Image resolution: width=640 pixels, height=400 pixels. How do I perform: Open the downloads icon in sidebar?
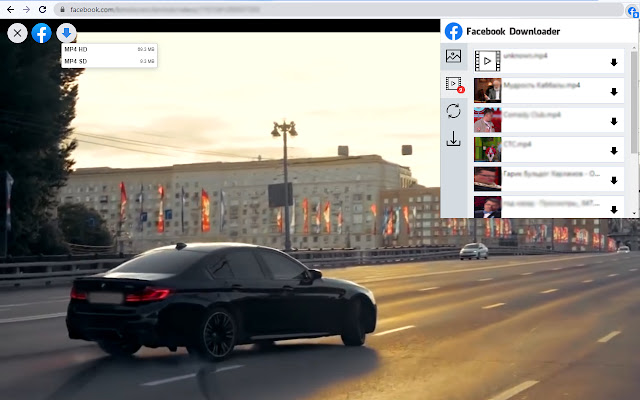(x=453, y=139)
